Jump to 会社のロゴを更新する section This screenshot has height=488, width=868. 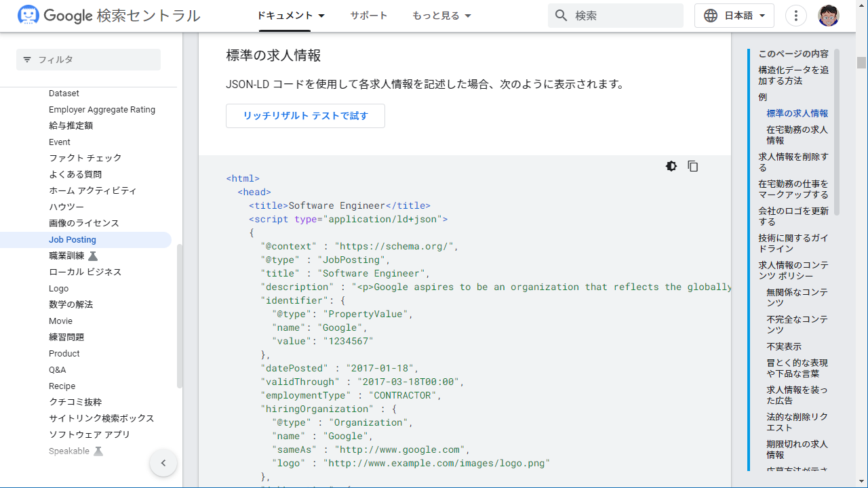(x=793, y=216)
